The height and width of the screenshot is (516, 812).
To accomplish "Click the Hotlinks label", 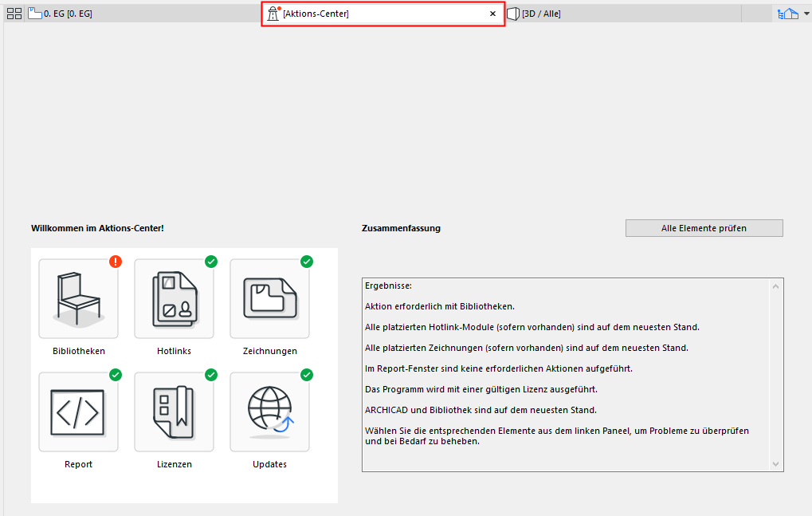I will (174, 351).
